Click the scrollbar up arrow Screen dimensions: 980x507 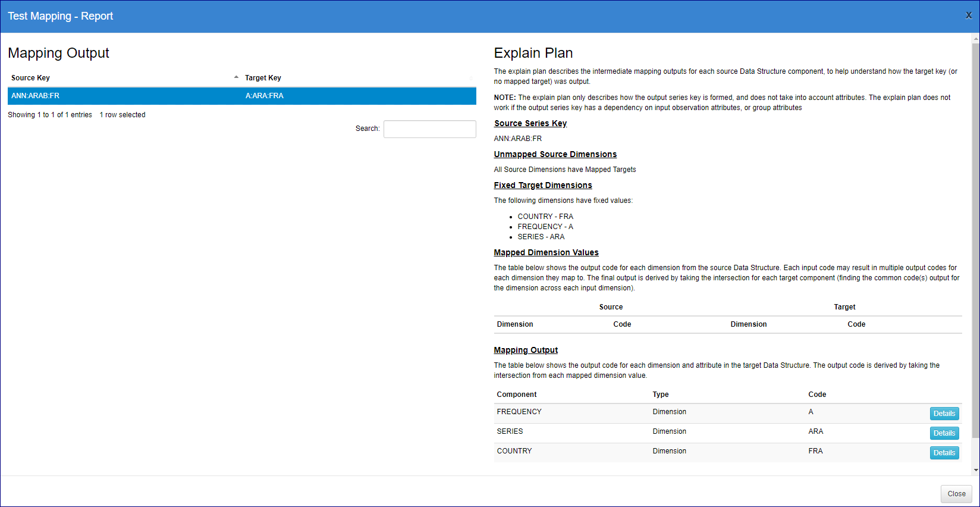[x=975, y=39]
